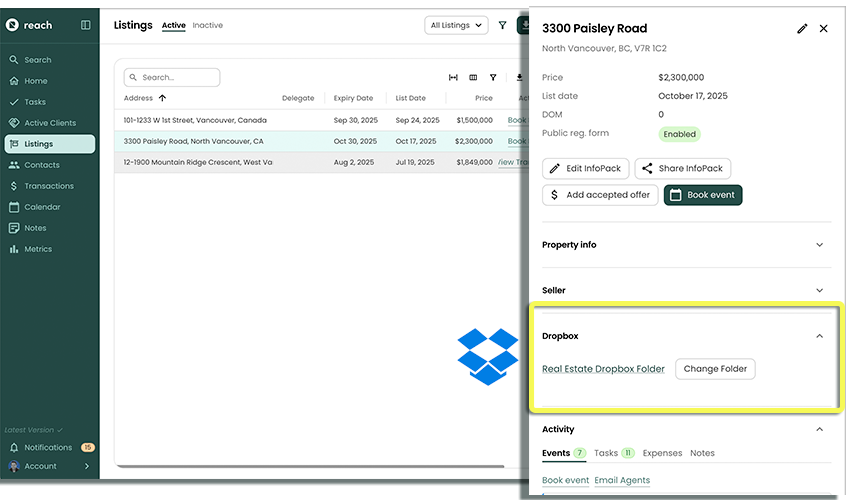
Task: Go to Calendar in the sidebar
Action: tap(42, 207)
